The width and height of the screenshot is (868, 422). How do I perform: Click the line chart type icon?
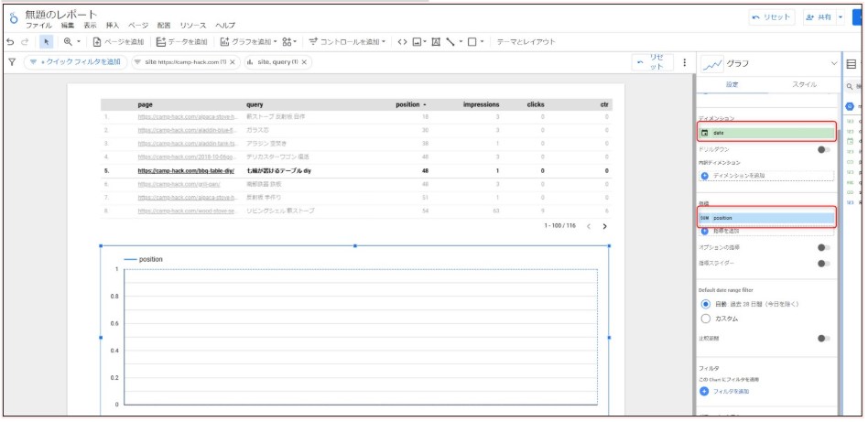point(711,64)
